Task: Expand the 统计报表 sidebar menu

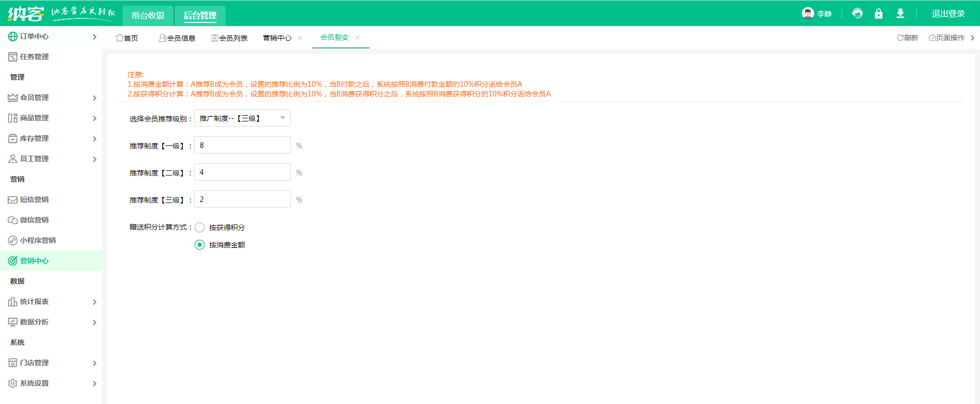Action: [51, 301]
